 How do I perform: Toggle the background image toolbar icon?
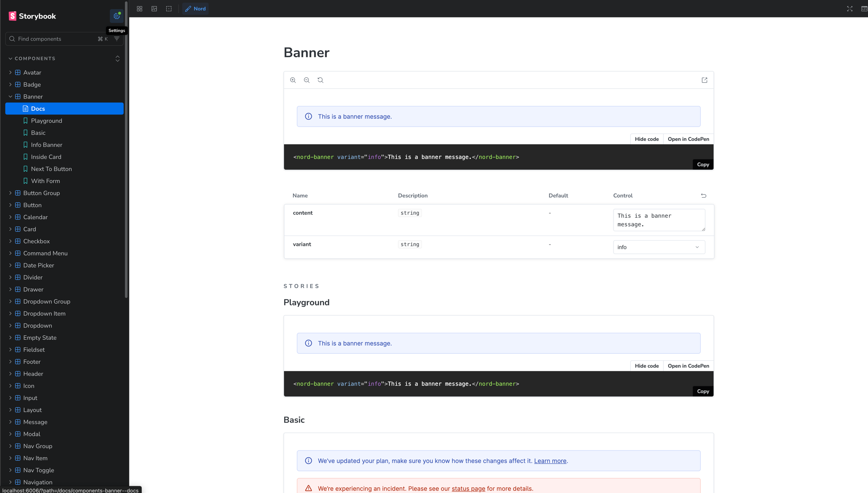click(154, 9)
